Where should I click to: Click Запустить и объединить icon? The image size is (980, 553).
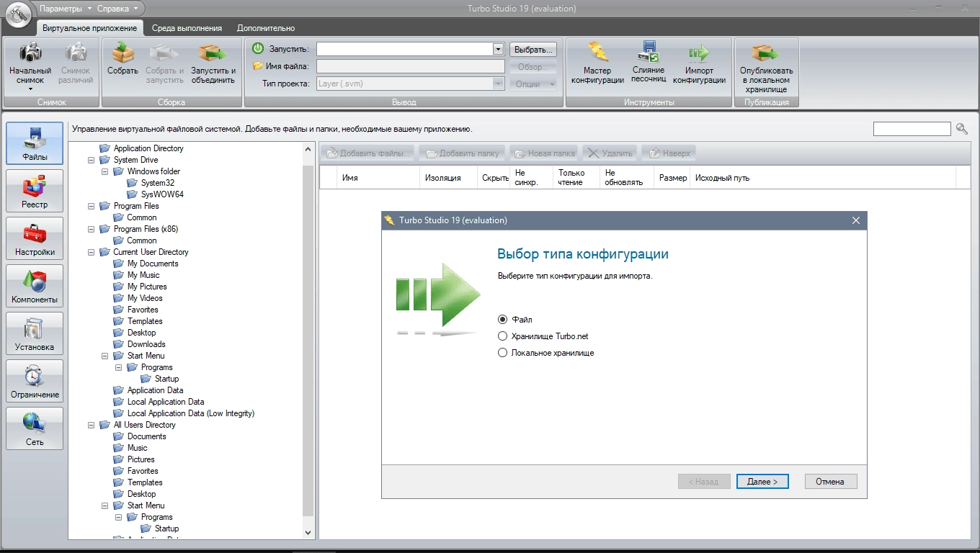tap(213, 53)
